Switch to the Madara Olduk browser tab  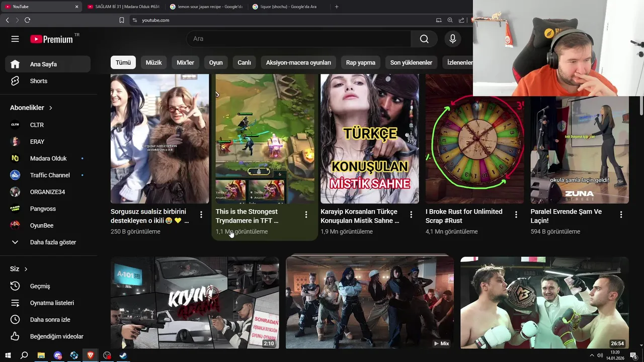pyautogui.click(x=123, y=7)
